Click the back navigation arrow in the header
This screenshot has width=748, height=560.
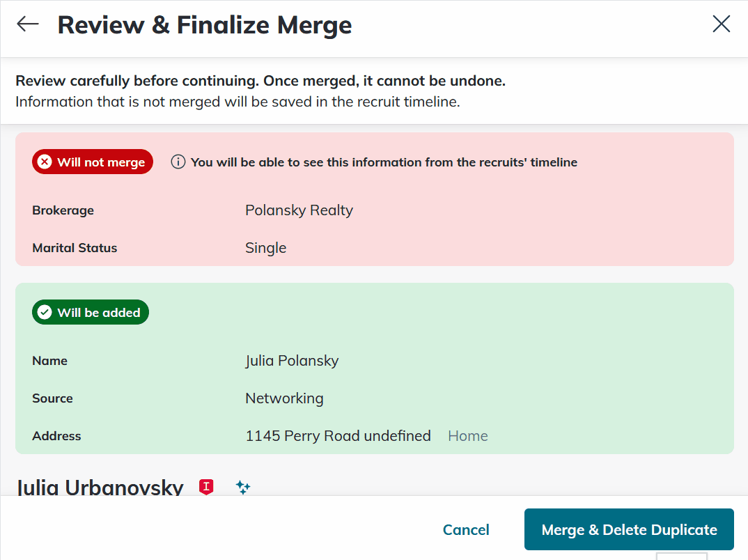(27, 23)
